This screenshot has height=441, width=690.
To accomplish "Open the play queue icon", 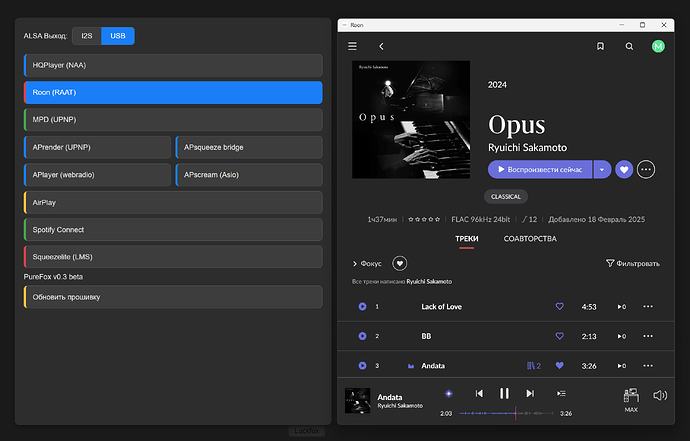I will [x=561, y=393].
